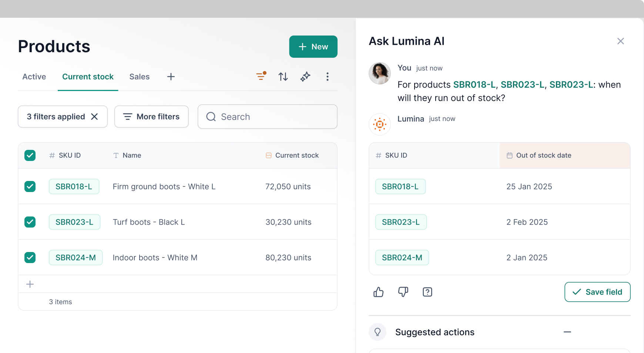This screenshot has width=644, height=353.
Task: Give thumbs down to Lumina response
Action: point(403,292)
